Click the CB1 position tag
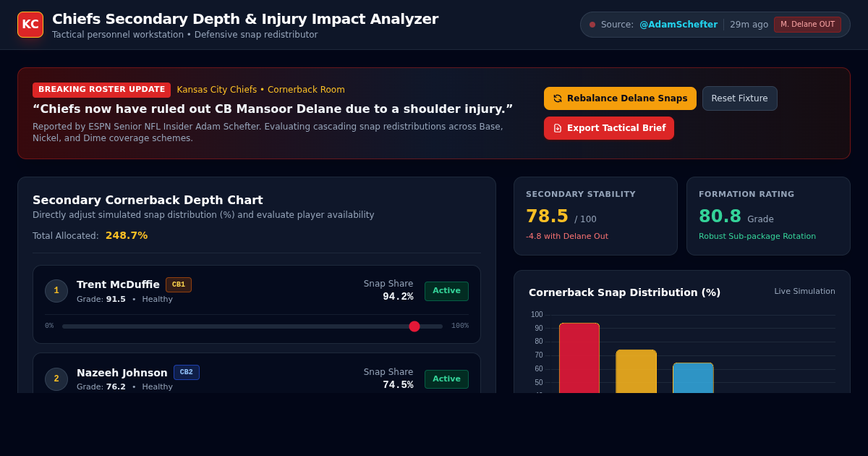 [x=179, y=284]
